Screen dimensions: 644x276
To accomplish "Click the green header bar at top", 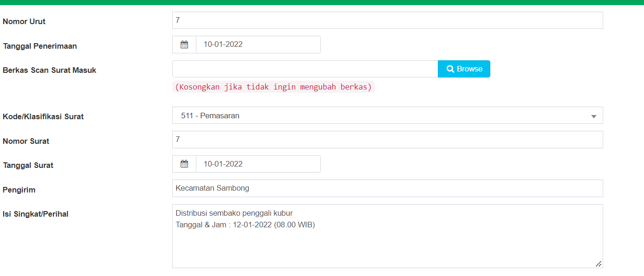I will click(322, 2).
